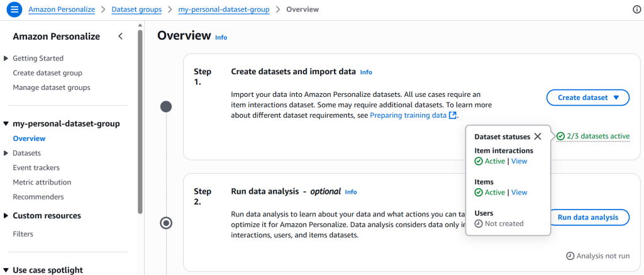Open Info link for Create datasets step

click(x=366, y=72)
